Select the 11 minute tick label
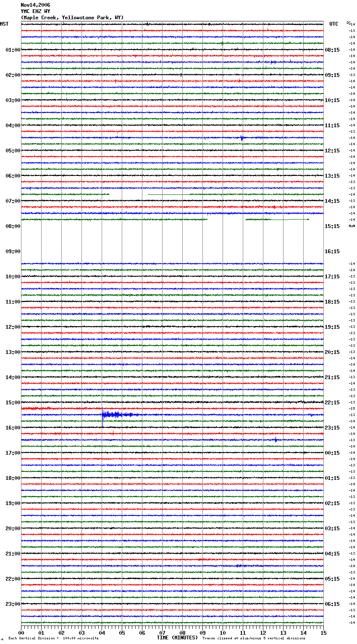Viewport: 357px width, 644px height. coord(243,633)
